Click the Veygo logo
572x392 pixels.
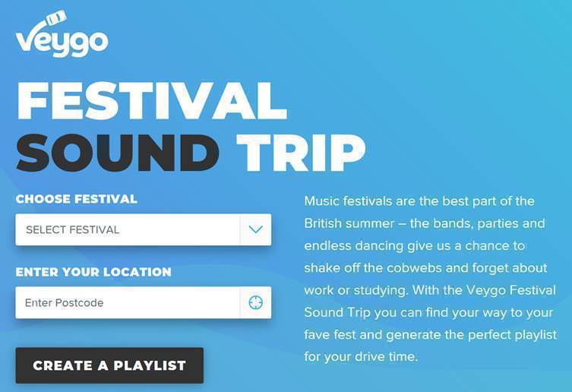point(62,33)
